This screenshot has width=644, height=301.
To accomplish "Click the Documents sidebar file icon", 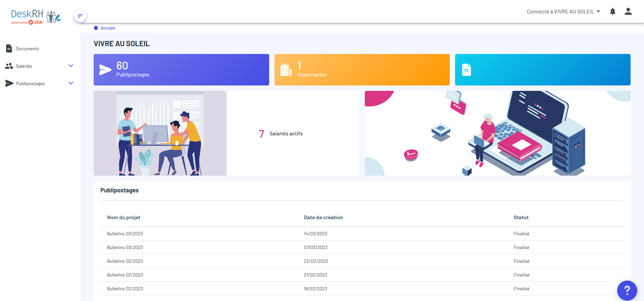I will tap(9, 49).
